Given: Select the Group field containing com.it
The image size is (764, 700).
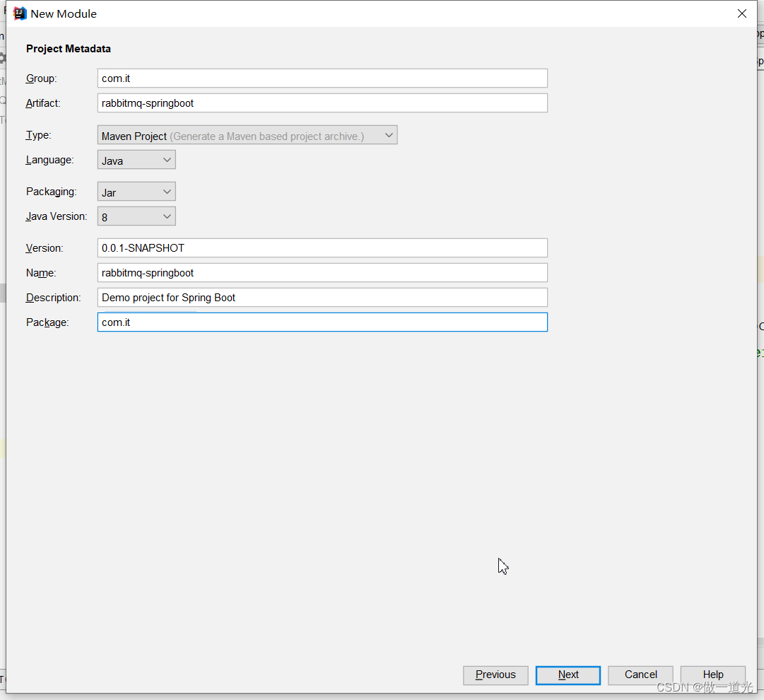Looking at the screenshot, I should pyautogui.click(x=322, y=78).
